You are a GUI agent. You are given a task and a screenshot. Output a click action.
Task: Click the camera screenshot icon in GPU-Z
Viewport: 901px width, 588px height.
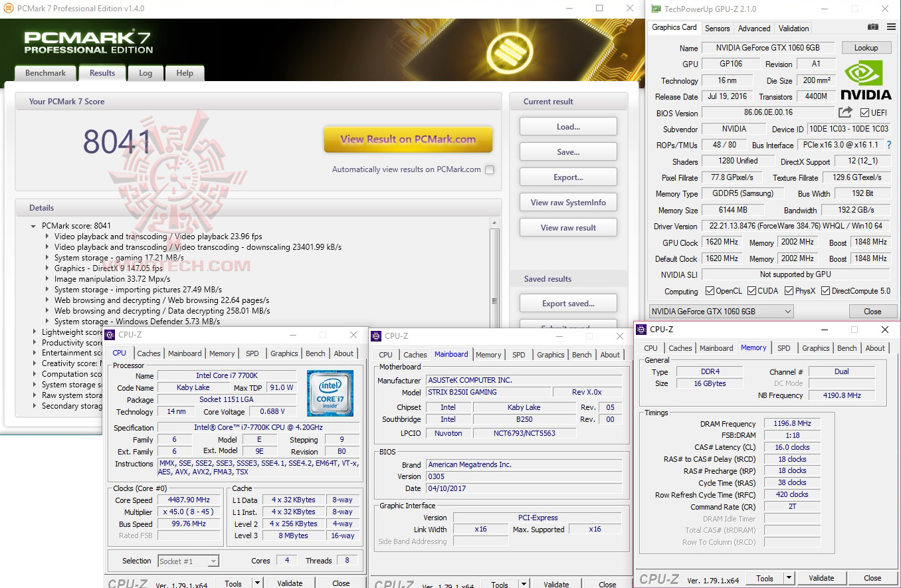872,28
